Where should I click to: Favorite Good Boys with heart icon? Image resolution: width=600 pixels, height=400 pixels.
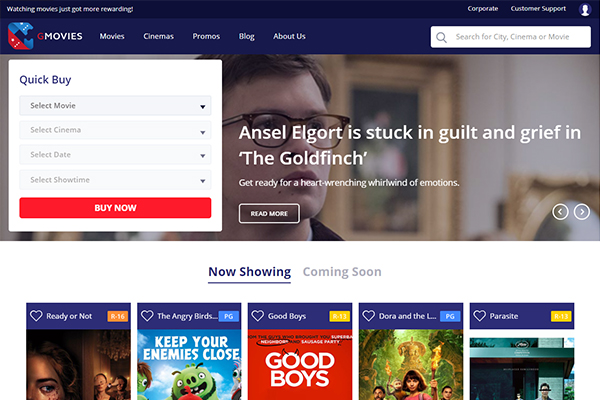(258, 316)
